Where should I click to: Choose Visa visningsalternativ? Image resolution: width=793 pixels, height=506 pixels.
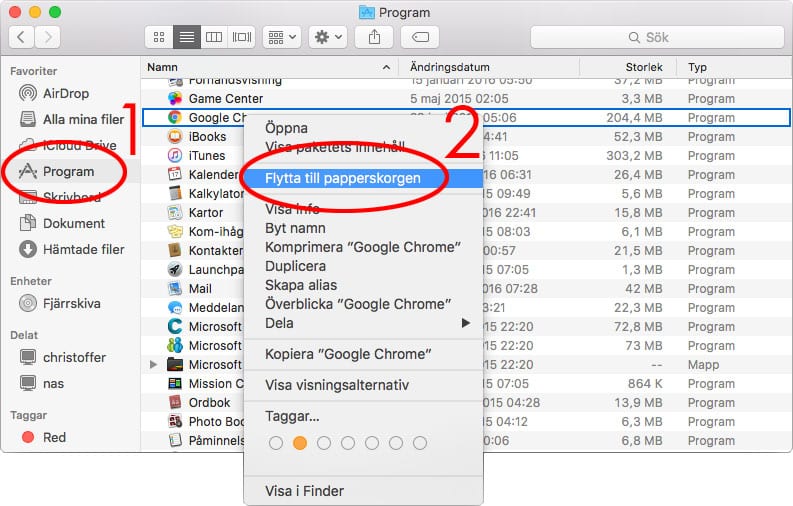tap(363, 385)
